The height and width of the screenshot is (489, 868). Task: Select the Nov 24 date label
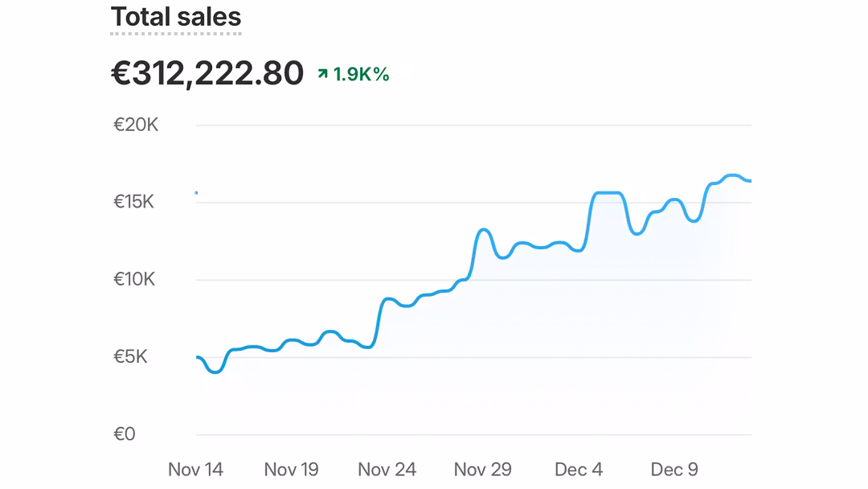coord(387,470)
